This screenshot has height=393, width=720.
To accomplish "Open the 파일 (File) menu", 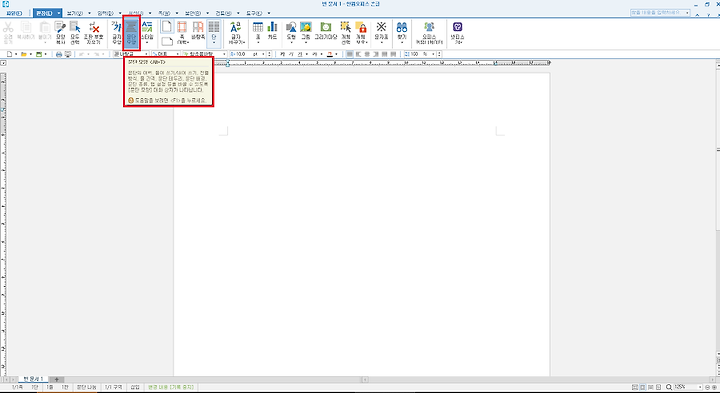I will click(x=14, y=13).
